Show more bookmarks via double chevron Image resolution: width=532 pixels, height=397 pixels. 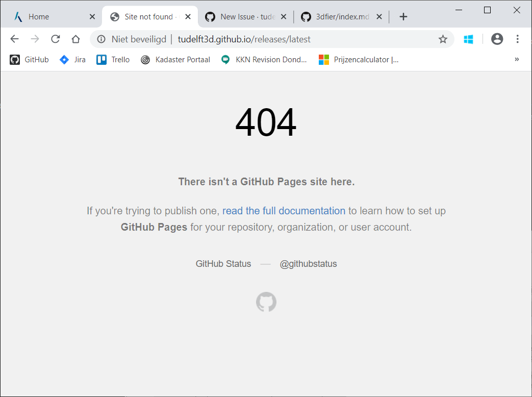point(517,59)
